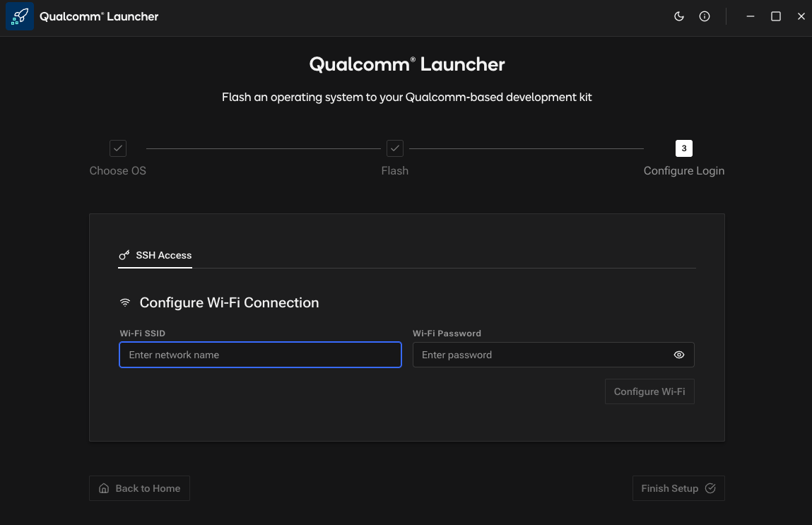
Task: Close the Qualcomm Launcher window
Action: click(x=801, y=16)
